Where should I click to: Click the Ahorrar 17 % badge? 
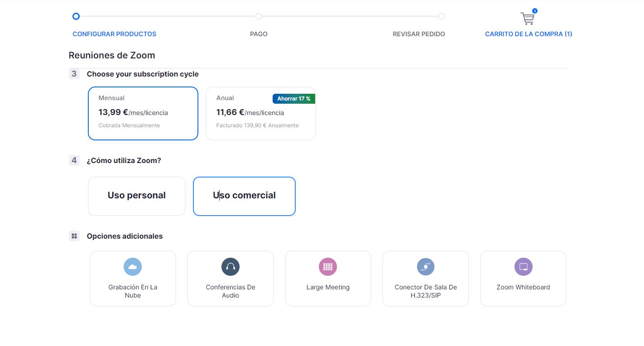[294, 99]
